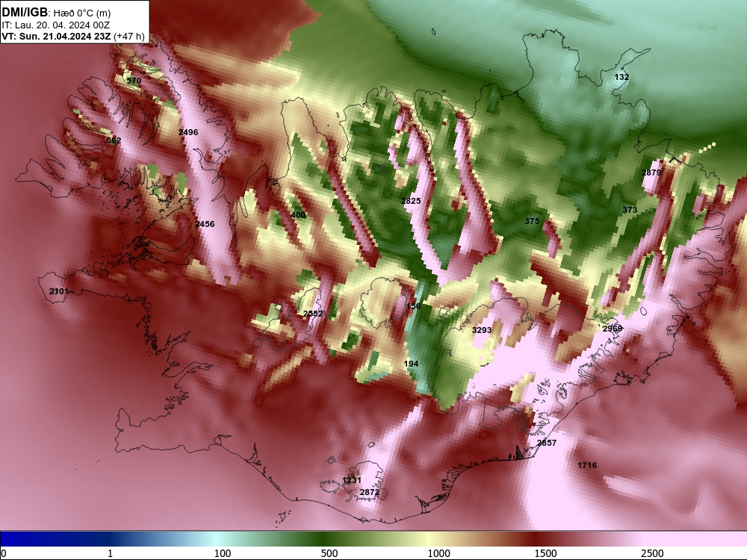747x560 pixels.
Task: Click the map value 194
Action: pyautogui.click(x=411, y=364)
